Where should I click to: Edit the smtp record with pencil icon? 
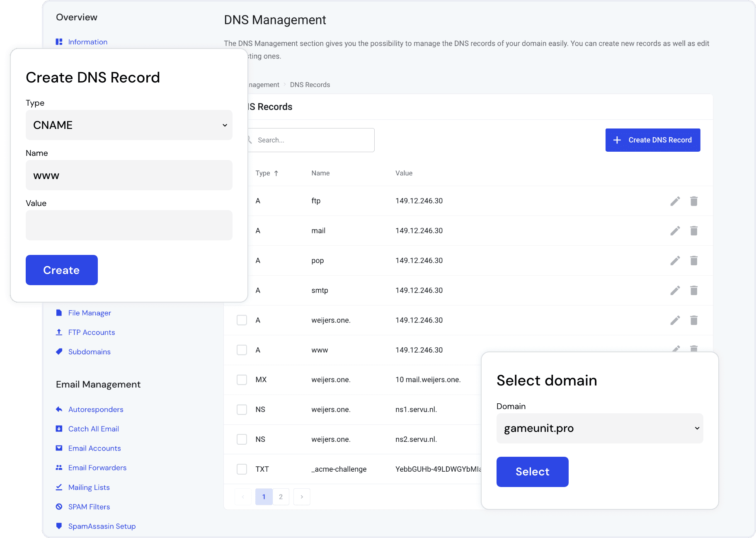(675, 291)
